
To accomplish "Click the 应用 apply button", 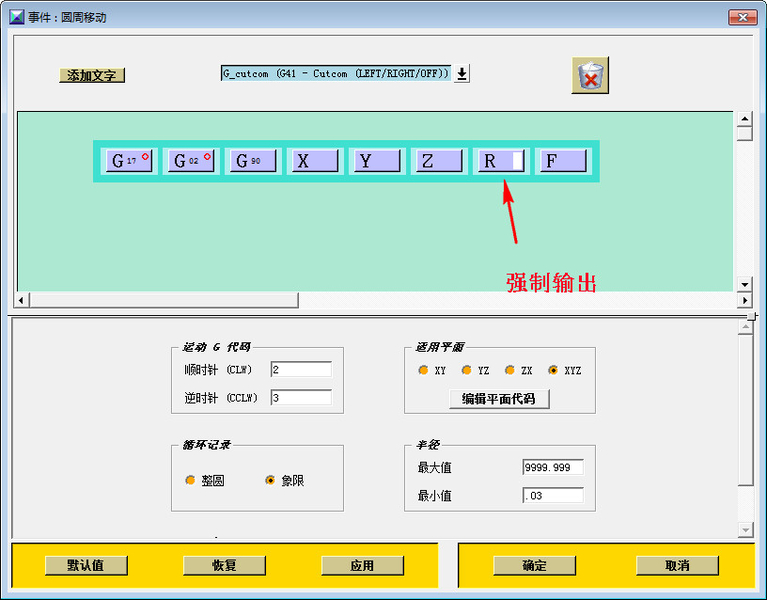I will (x=362, y=565).
